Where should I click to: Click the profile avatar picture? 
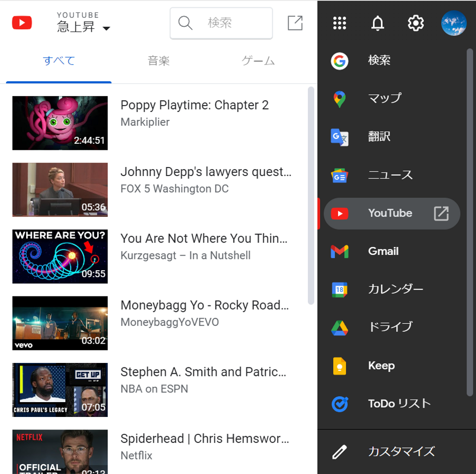[x=454, y=23]
